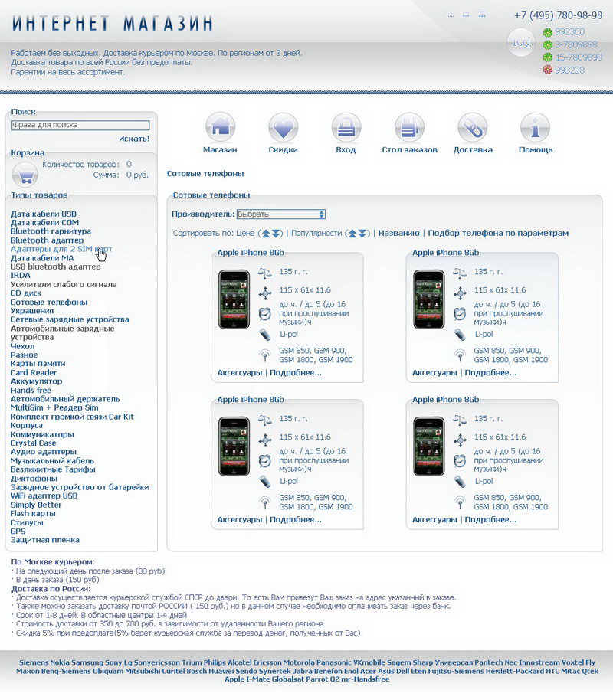Click the Искать! search button
Screen dimensions: 613x700
pos(134,139)
